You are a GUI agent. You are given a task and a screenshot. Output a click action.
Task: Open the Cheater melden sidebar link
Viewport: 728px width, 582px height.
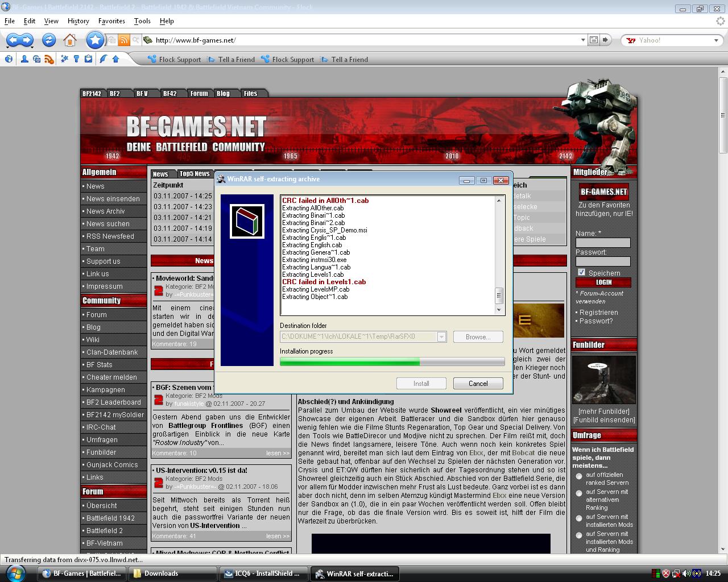pos(111,377)
